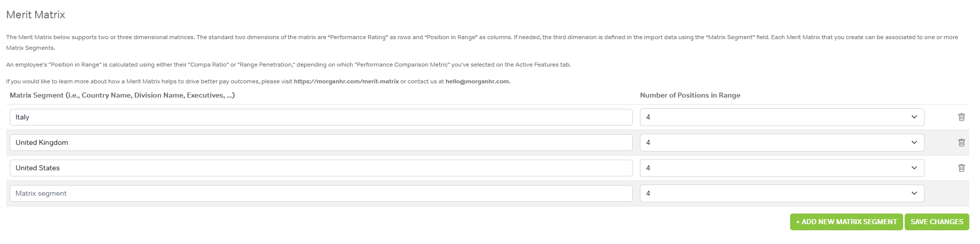Click the Add New Matrix Segment button
Viewport: 980px width, 244px height.
pos(846,222)
